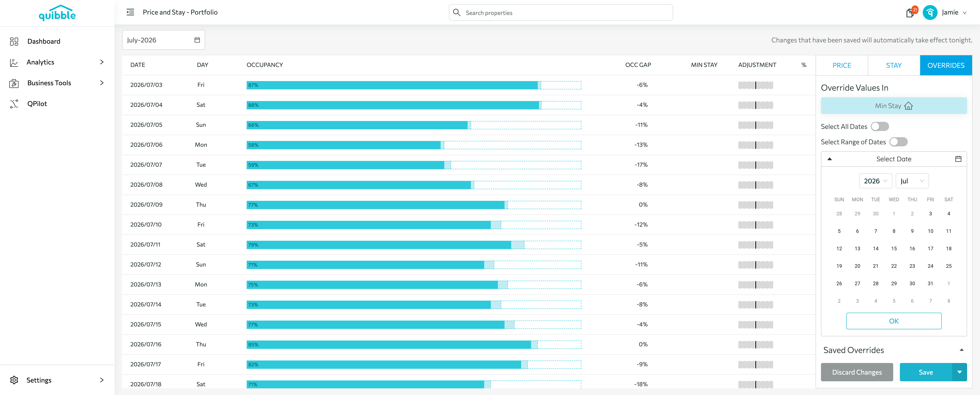The width and height of the screenshot is (980, 395).
Task: Enable the Select All Dates toggle
Action: (x=880, y=126)
